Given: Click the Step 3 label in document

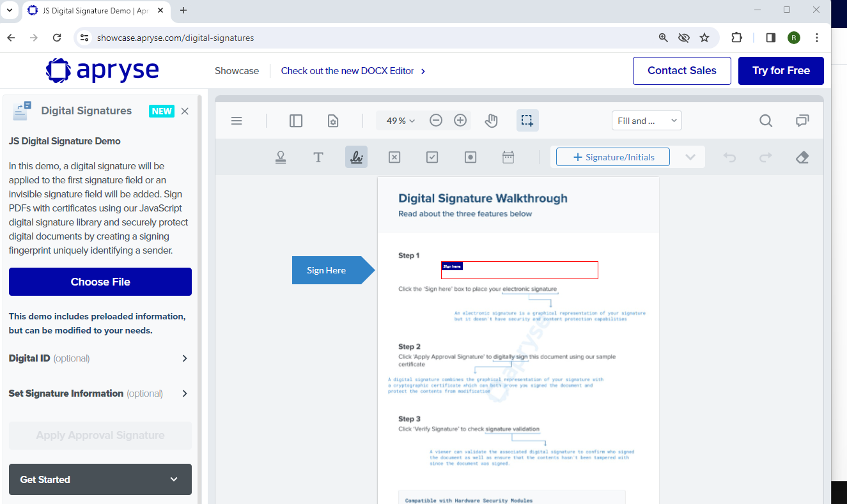Looking at the screenshot, I should 409,419.
